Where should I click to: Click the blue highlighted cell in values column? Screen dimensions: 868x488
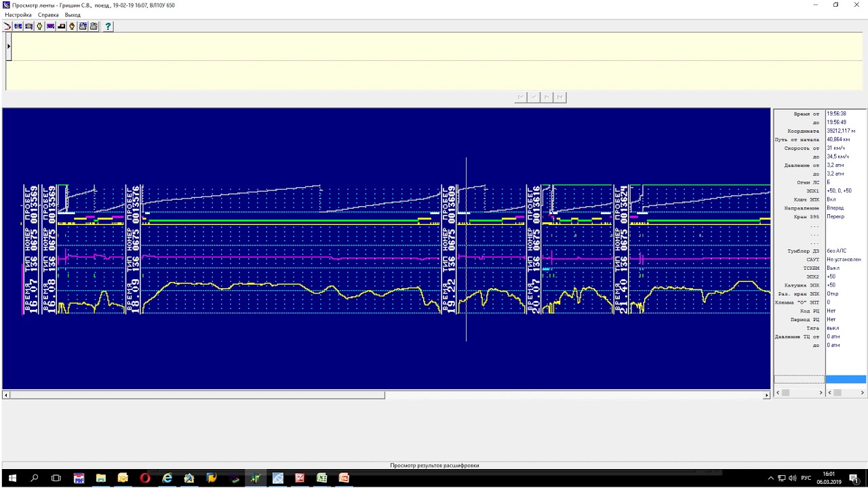pos(846,379)
